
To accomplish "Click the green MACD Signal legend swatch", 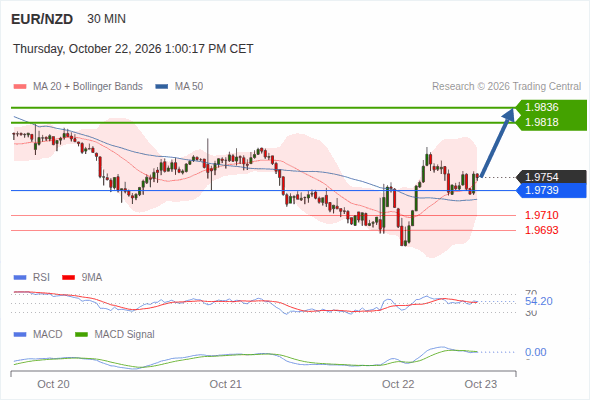I will point(81,334).
